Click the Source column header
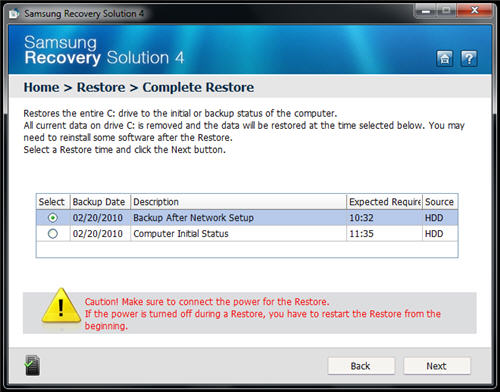Image resolution: width=500 pixels, height=392 pixels. 440,202
